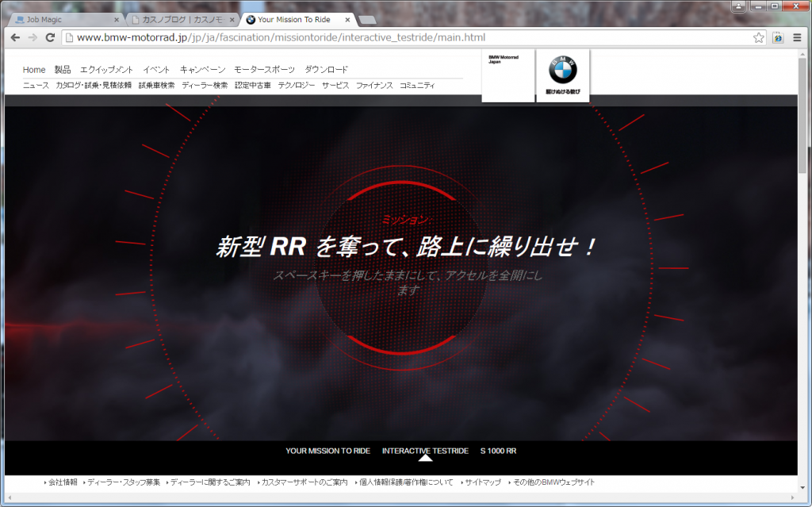Go to ニュース in the sub navigation
The height and width of the screenshot is (507, 812).
(x=36, y=86)
